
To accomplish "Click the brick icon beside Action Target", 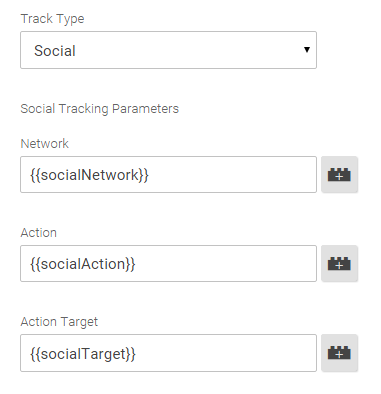I will tap(339, 353).
